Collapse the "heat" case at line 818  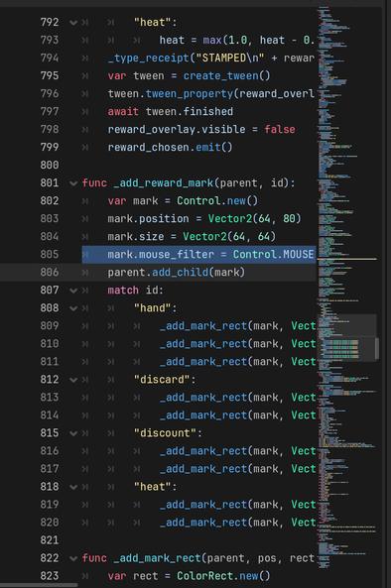[x=73, y=487]
